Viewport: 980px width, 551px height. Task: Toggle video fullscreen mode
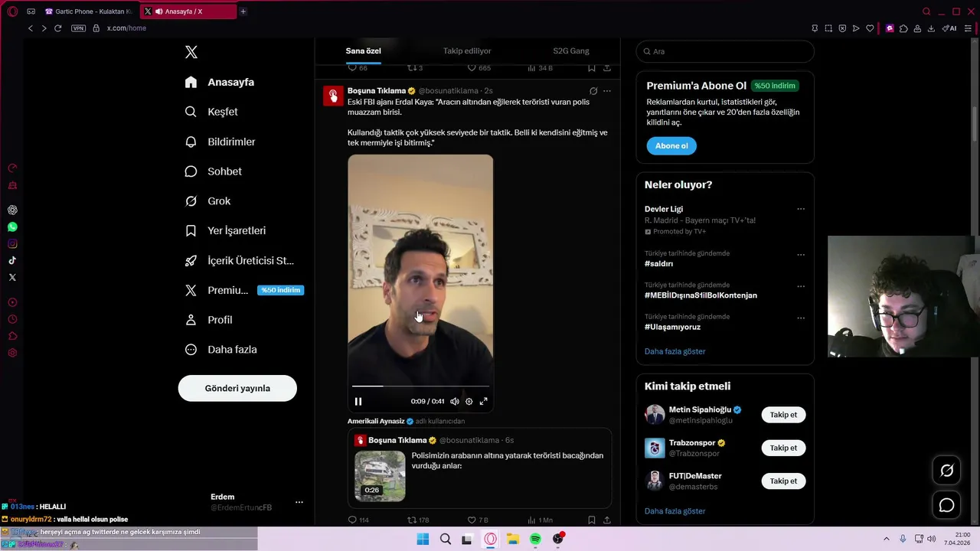click(484, 401)
